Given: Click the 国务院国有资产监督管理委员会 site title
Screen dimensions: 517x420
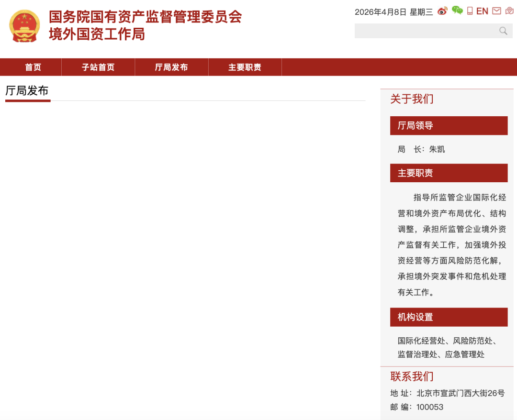Looking at the screenshot, I should click(145, 17).
